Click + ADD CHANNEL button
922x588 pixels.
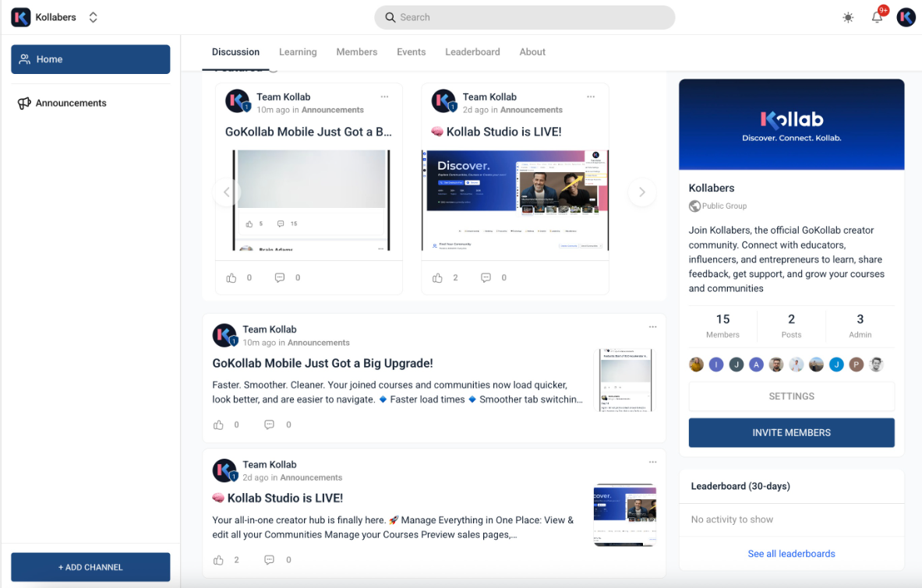90,567
